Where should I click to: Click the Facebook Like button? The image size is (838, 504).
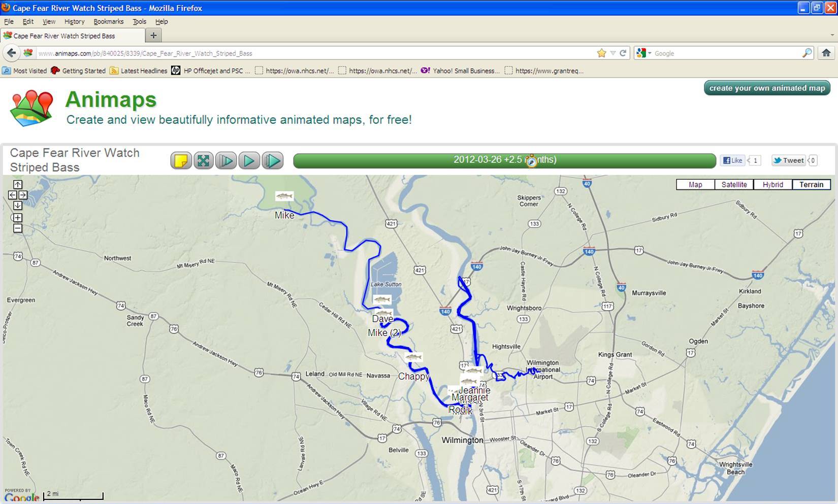732,160
